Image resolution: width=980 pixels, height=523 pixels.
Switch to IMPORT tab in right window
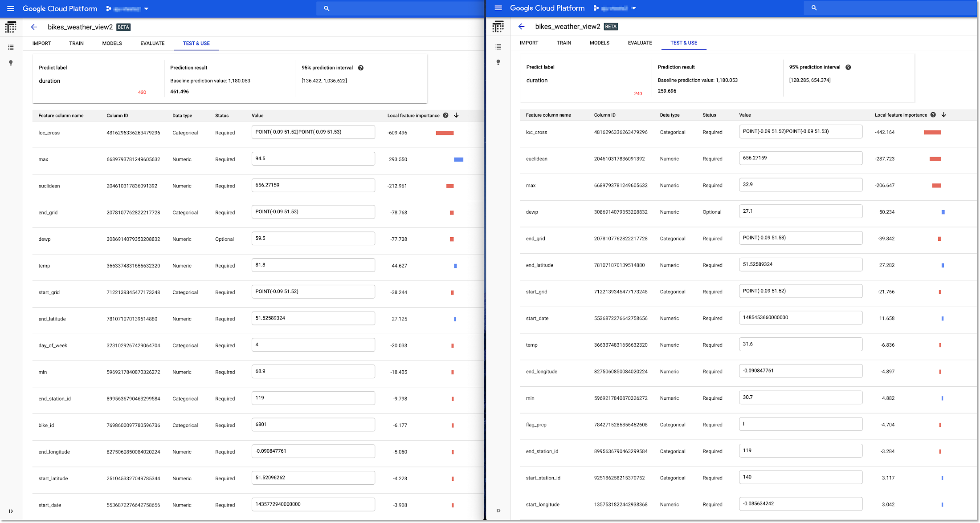point(529,43)
